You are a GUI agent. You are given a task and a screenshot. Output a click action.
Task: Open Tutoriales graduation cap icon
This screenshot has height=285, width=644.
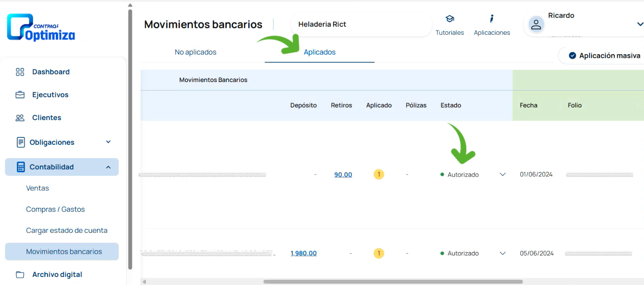click(450, 19)
